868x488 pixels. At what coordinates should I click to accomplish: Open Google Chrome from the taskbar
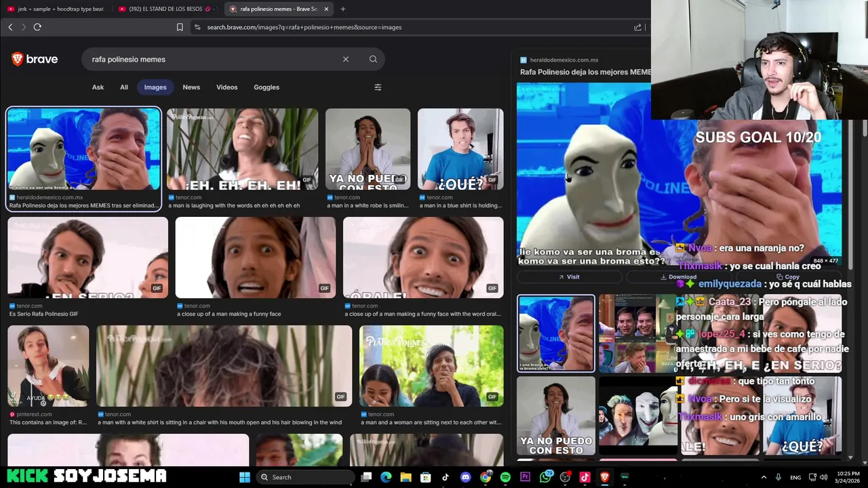pyautogui.click(x=486, y=477)
